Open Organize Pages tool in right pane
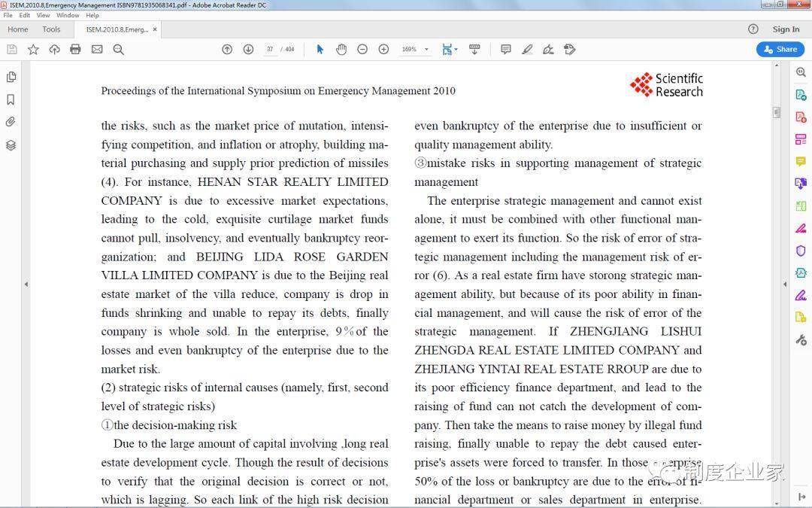 click(801, 139)
